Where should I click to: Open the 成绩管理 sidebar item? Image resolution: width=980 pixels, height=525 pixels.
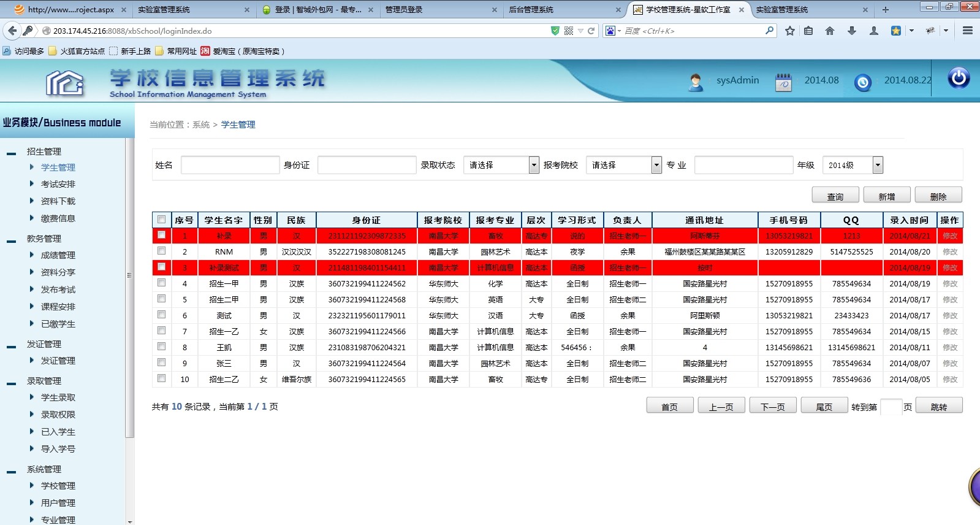point(58,255)
